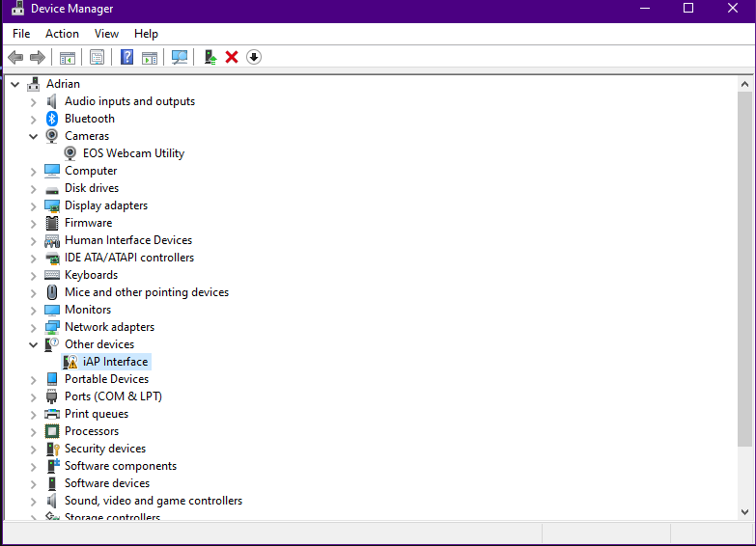Click the Print queues printer icon
The height and width of the screenshot is (546, 756).
(x=52, y=414)
